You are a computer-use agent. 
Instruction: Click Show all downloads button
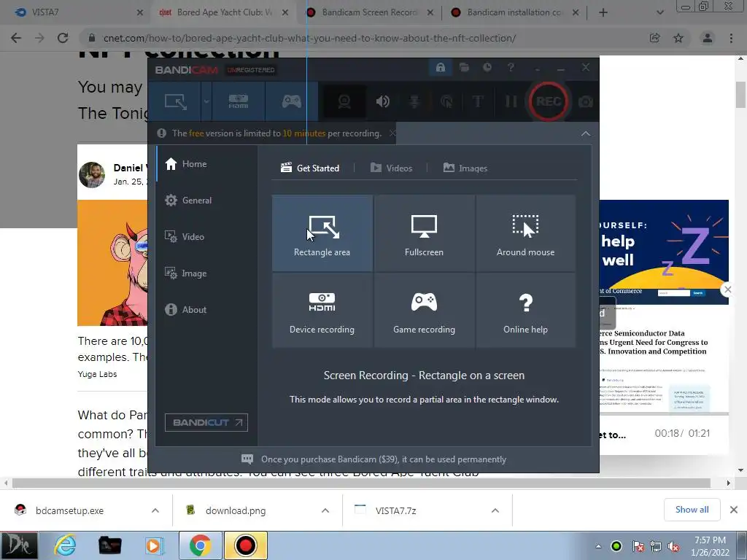point(692,510)
